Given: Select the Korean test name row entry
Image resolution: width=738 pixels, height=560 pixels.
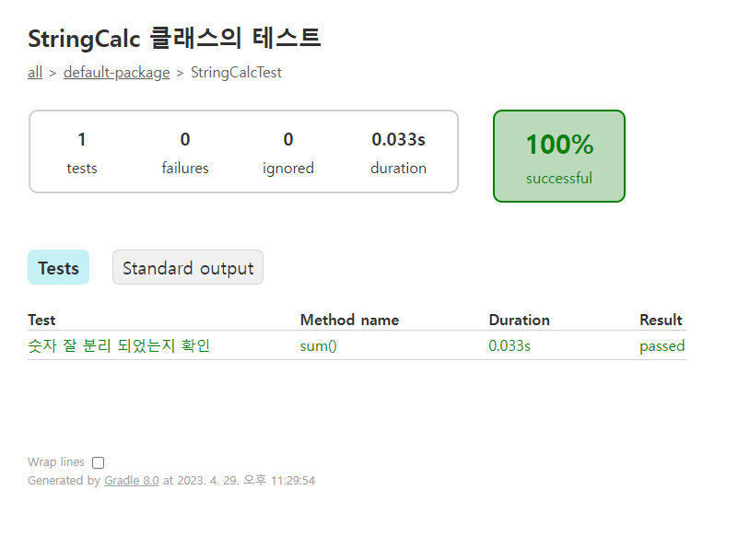Looking at the screenshot, I should coord(119,346).
